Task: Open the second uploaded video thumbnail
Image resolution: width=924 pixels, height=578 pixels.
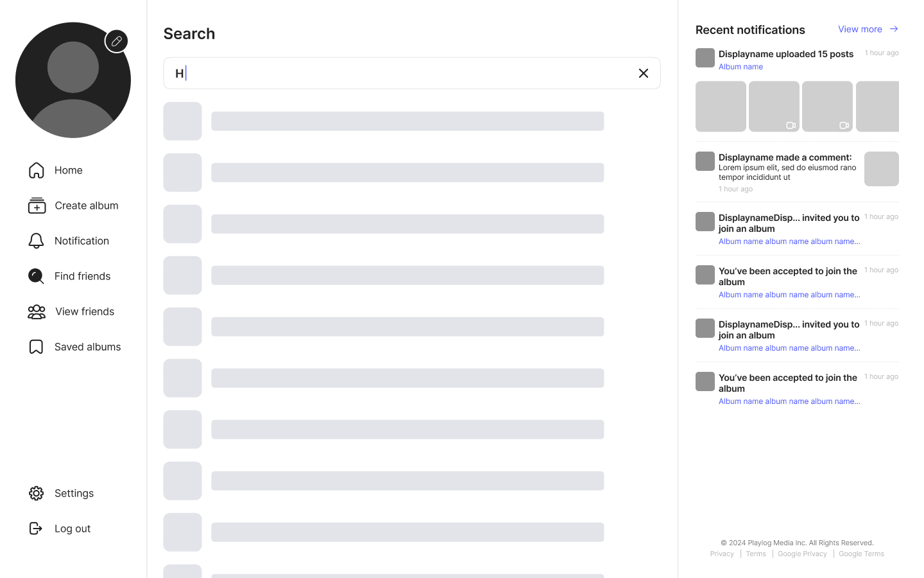Action: coord(827,107)
